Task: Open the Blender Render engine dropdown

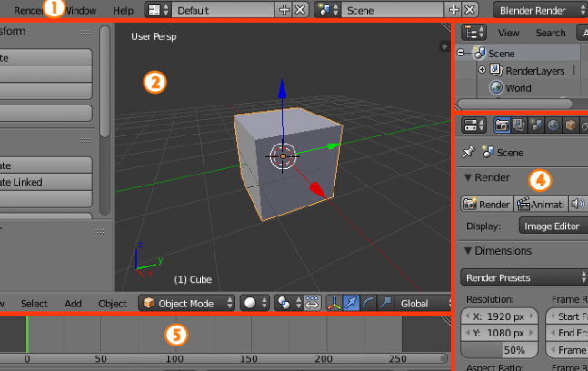Action: coord(540,11)
